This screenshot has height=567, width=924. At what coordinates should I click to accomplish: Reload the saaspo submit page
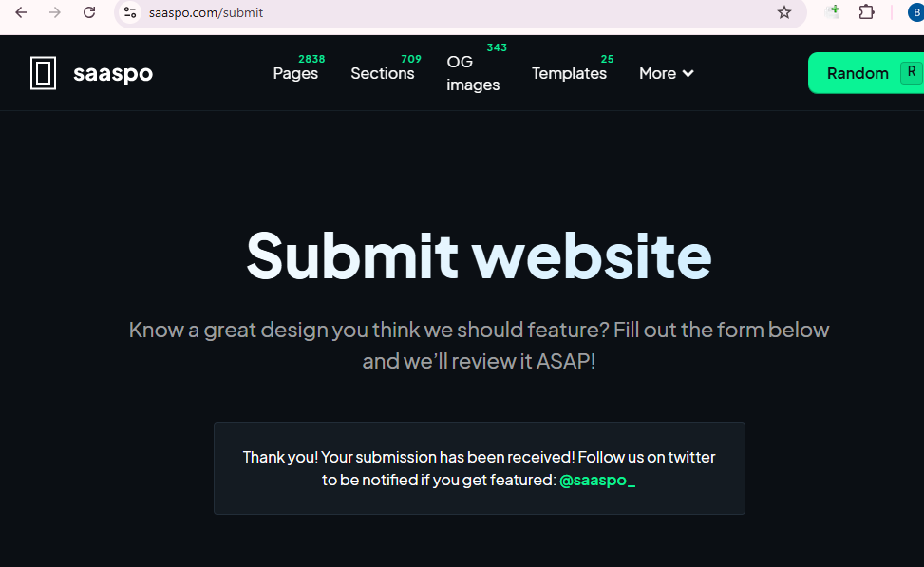point(89,12)
